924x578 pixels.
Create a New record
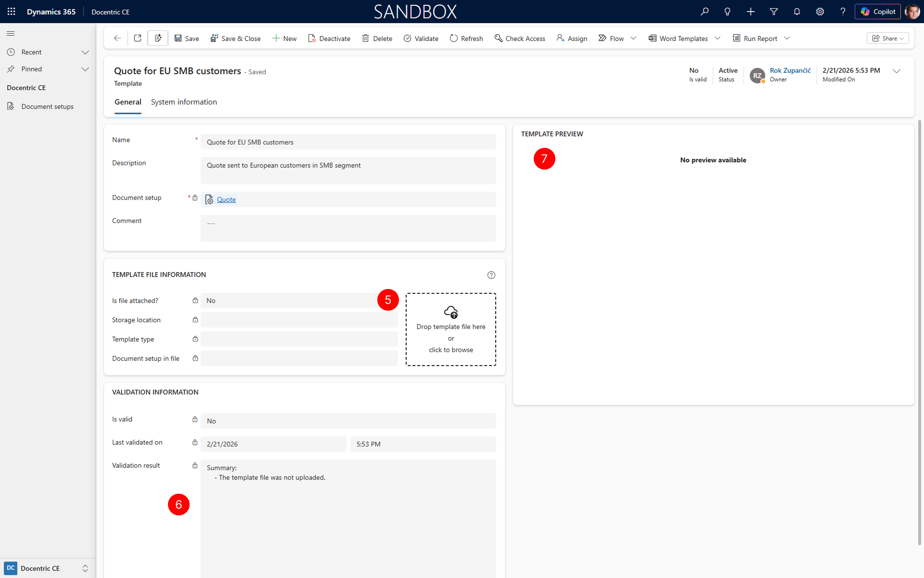[284, 39]
